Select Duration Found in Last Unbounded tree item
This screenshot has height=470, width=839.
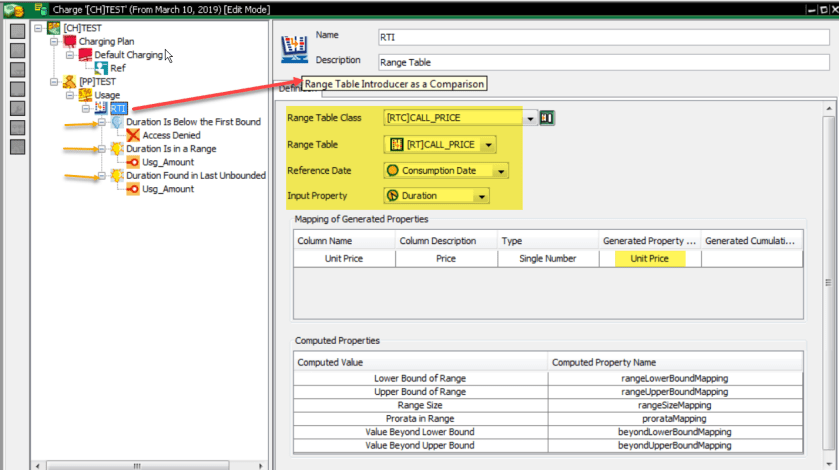click(195, 176)
